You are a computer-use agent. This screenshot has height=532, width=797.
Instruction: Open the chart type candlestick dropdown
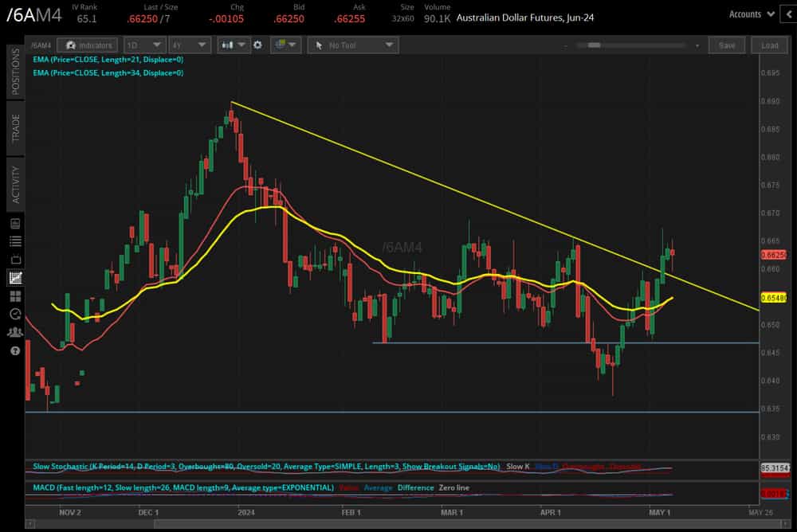tap(234, 45)
